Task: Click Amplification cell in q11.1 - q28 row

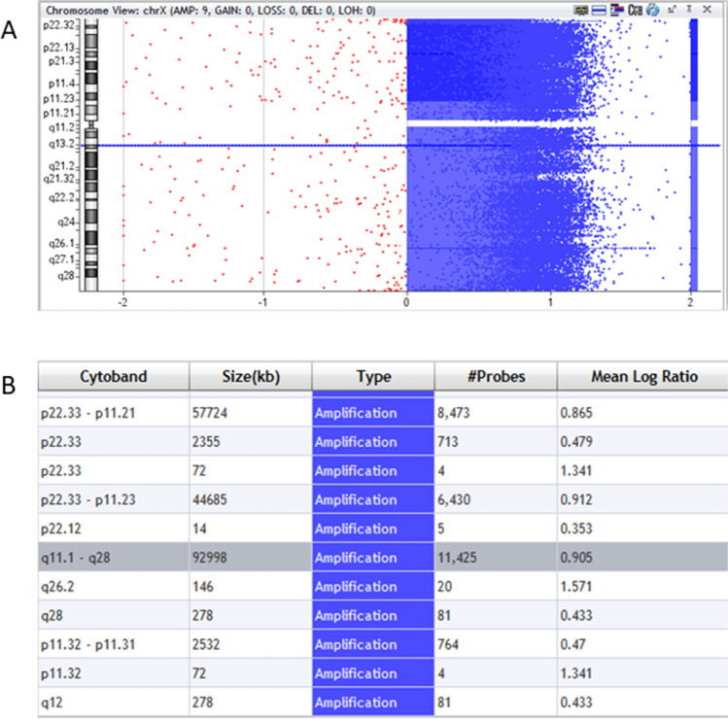Action: coord(373,557)
